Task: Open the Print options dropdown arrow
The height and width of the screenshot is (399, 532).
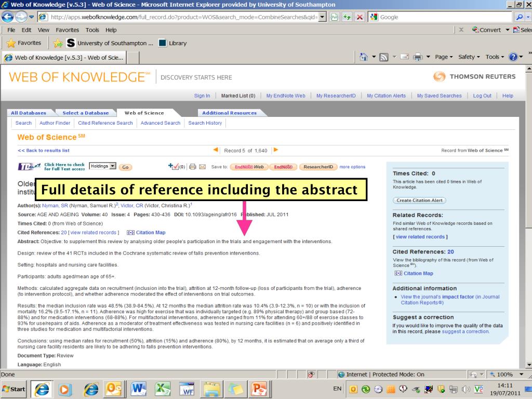Action: (428, 57)
